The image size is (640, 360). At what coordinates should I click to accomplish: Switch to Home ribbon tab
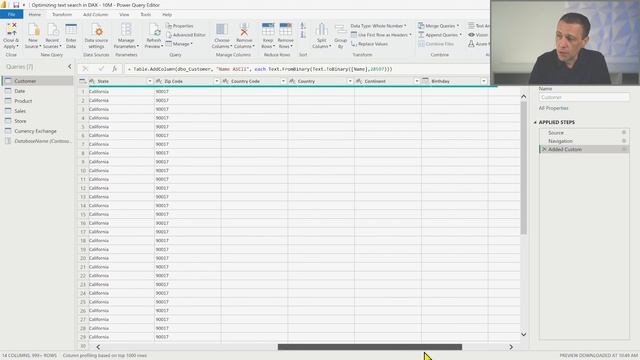35,14
